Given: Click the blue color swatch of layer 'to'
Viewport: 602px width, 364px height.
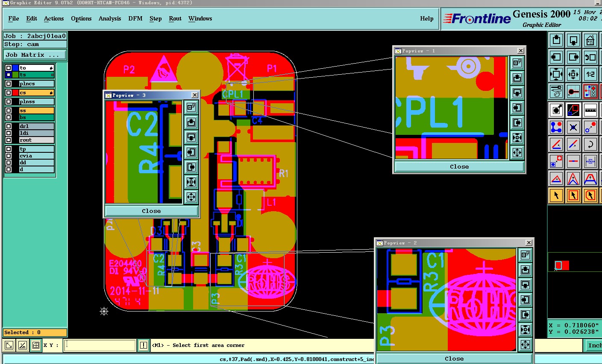Looking at the screenshot, I should click(x=15, y=68).
